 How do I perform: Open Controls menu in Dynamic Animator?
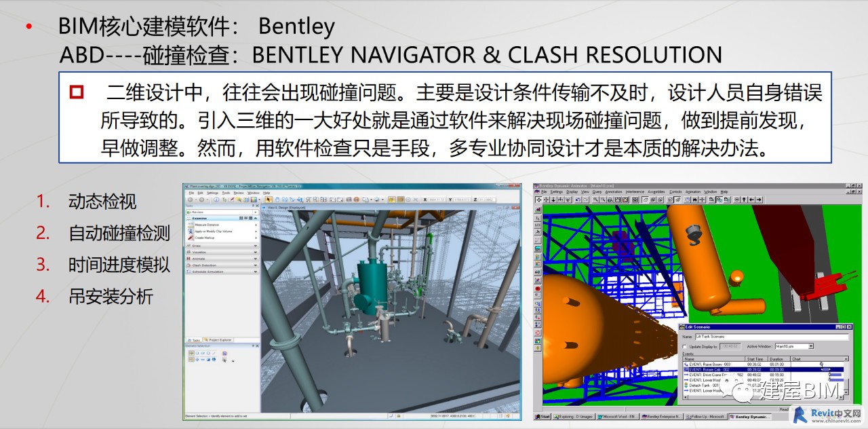click(x=675, y=191)
